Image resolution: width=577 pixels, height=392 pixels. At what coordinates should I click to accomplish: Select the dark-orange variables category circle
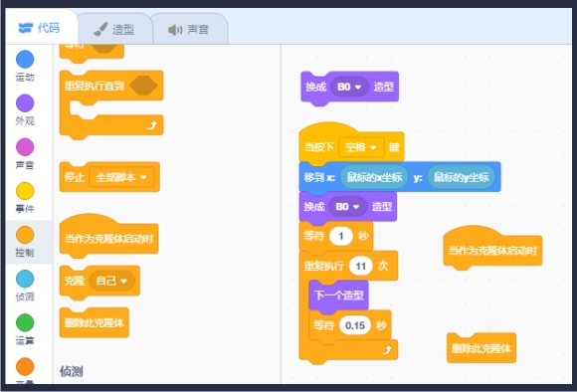25,366
